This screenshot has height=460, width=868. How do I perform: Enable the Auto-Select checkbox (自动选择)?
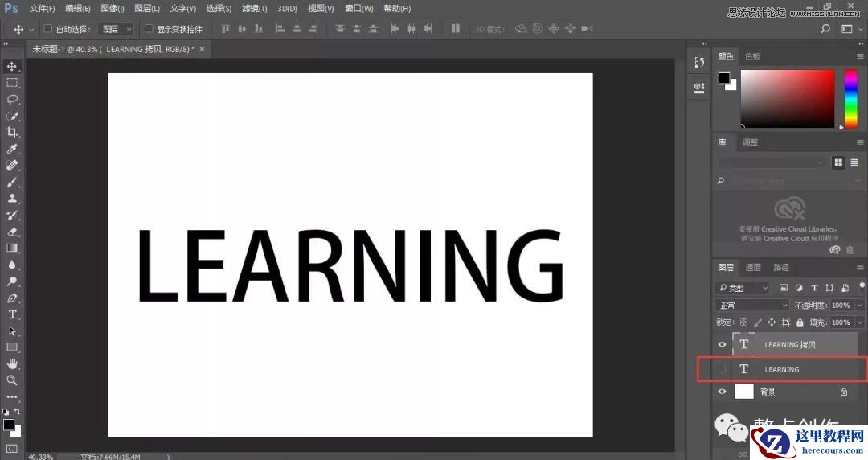click(48, 29)
